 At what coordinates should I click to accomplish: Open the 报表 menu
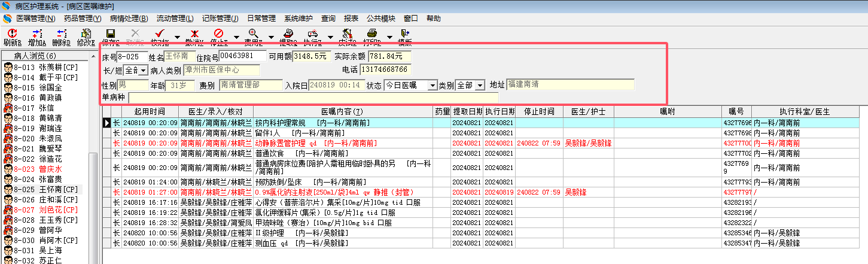(x=351, y=19)
